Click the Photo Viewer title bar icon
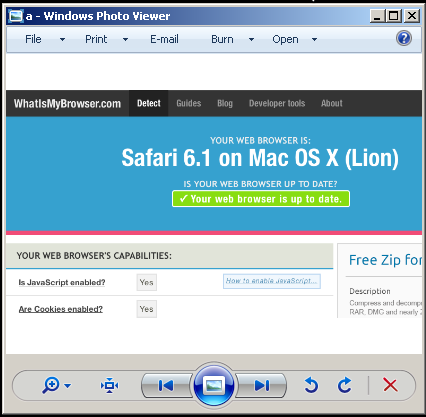The height and width of the screenshot is (417, 426). pos(16,16)
